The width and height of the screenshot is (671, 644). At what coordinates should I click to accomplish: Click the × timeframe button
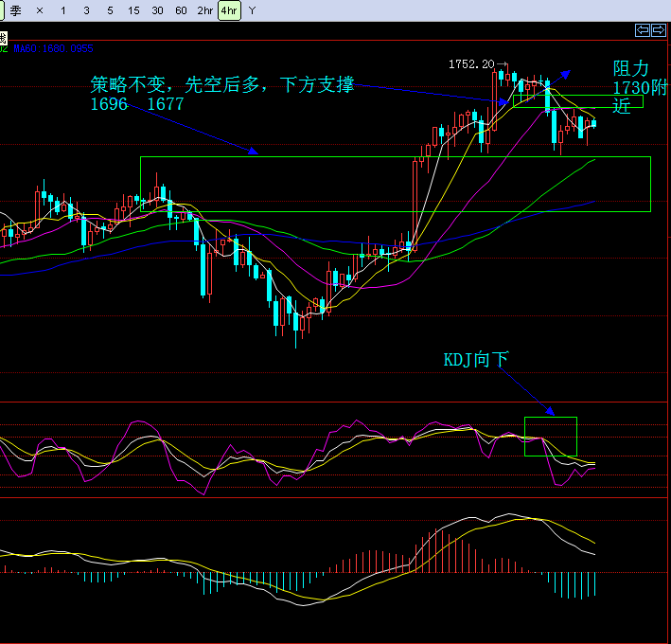[x=40, y=10]
